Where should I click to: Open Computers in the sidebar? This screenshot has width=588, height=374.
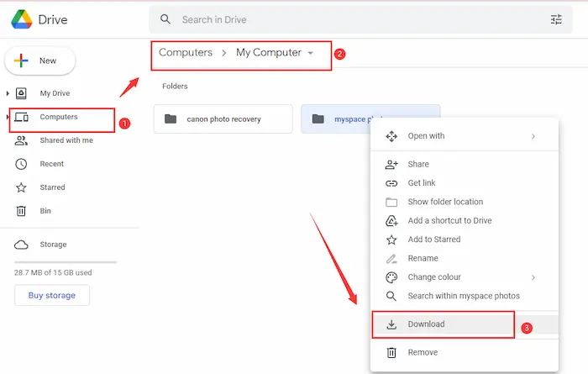59,117
